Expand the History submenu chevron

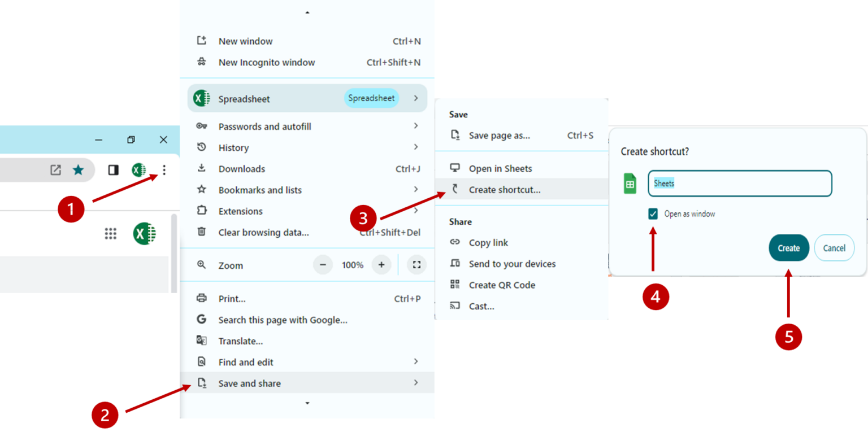[x=416, y=147]
